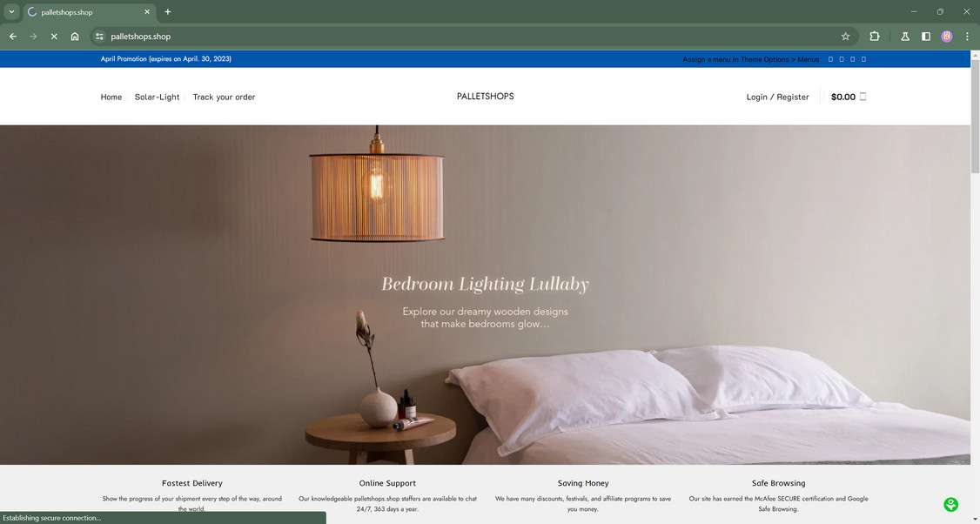Open the Extensions puzzle icon

click(875, 37)
